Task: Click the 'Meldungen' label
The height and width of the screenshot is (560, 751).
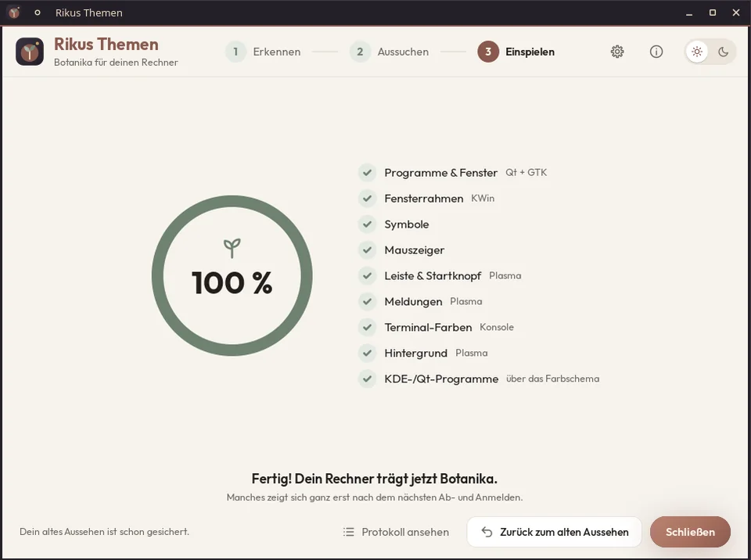Action: (413, 302)
